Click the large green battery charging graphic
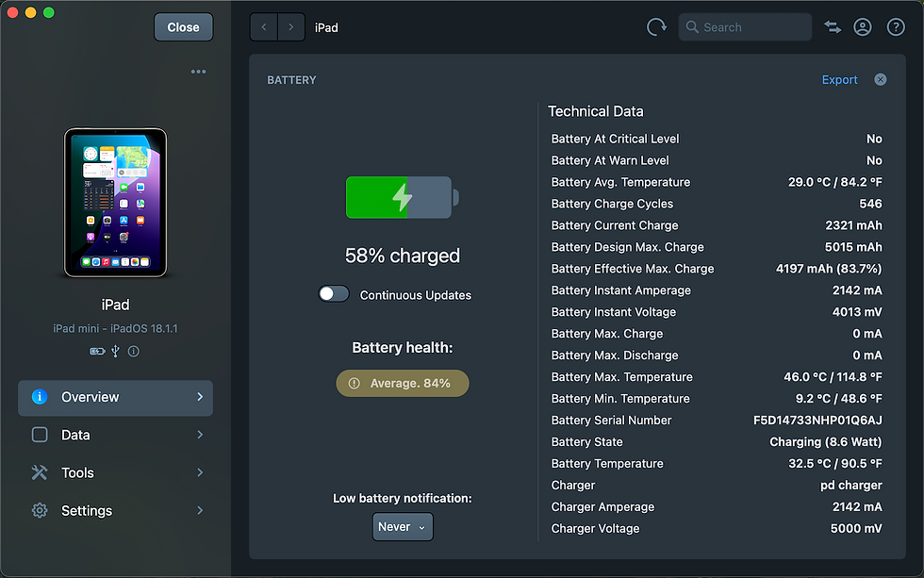 (402, 197)
